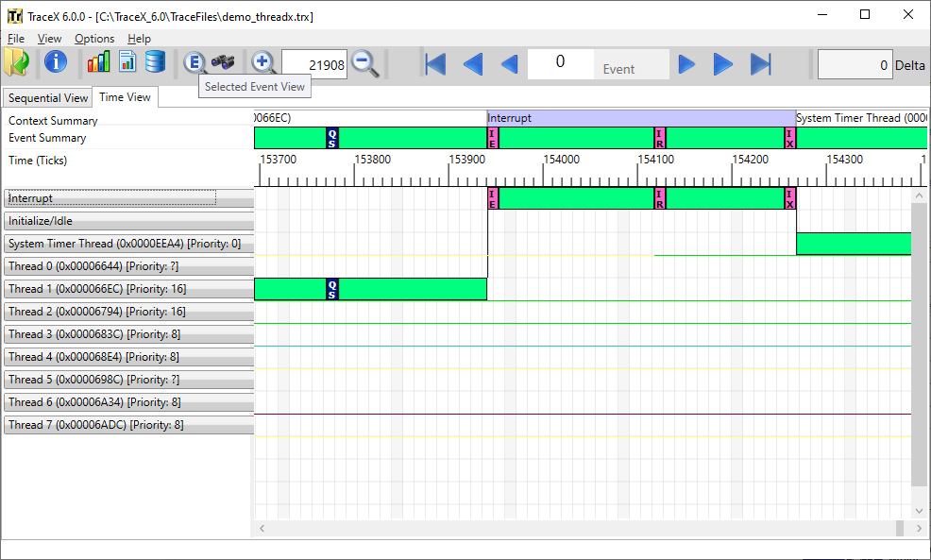Zoom out with the minus magnifier
Viewport: 931px width, 560px height.
[x=364, y=63]
